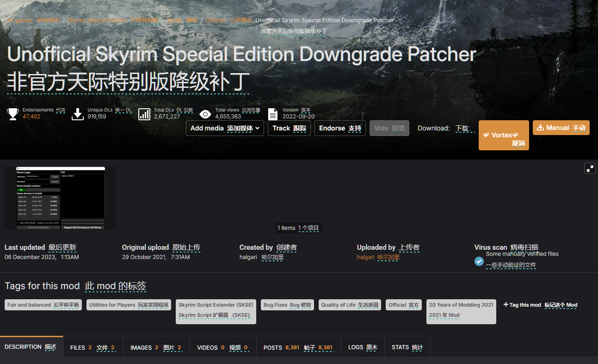Open the downgrade patcher screenshot thumbnail
The image size is (598, 364).
click(x=61, y=198)
